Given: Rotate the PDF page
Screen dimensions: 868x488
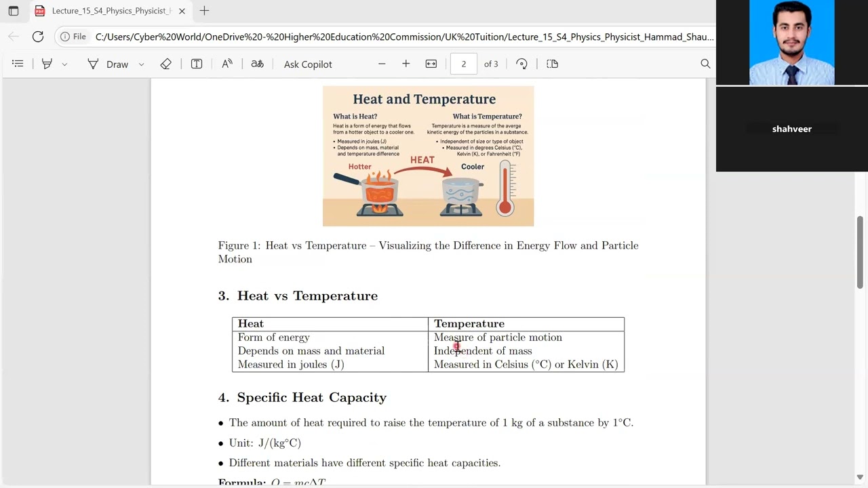Looking at the screenshot, I should coord(521,64).
